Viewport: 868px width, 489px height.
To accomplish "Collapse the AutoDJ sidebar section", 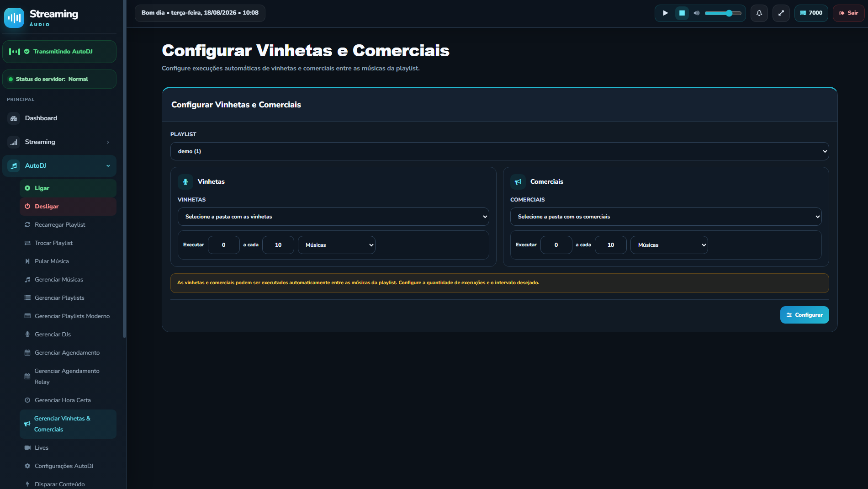I will tap(59, 166).
